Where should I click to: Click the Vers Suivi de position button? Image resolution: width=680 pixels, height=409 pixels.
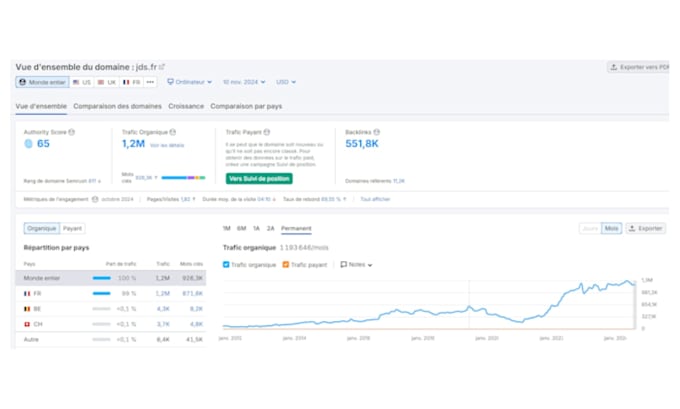259,179
